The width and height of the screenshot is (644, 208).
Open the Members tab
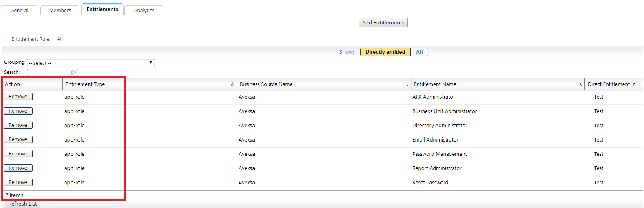click(x=60, y=10)
